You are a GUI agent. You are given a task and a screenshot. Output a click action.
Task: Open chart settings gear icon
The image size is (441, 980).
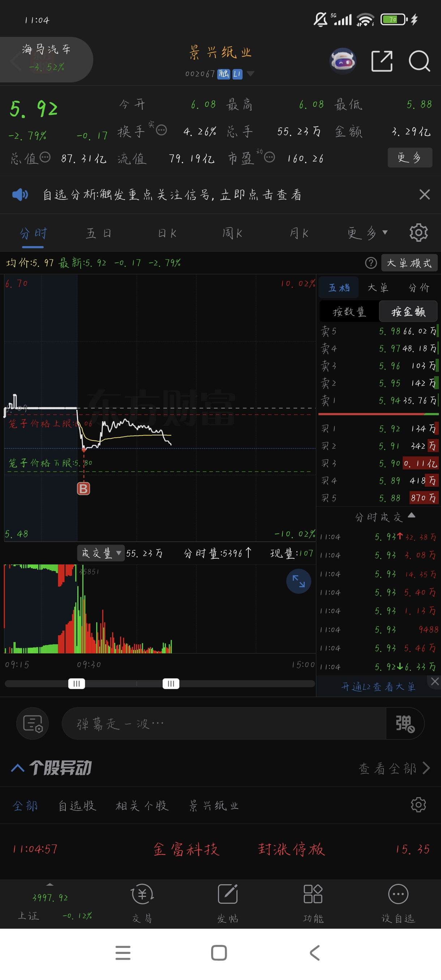tap(419, 232)
